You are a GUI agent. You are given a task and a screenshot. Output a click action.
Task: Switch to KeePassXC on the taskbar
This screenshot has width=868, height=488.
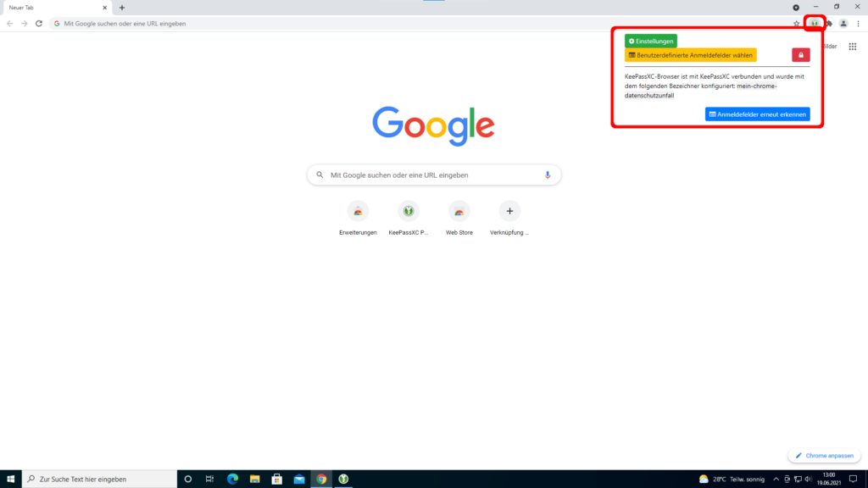point(343,480)
